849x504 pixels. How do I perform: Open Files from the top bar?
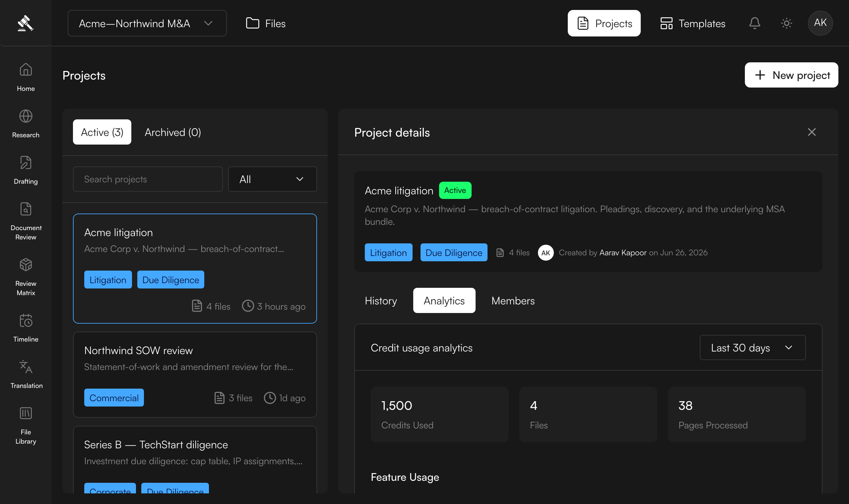[266, 23]
